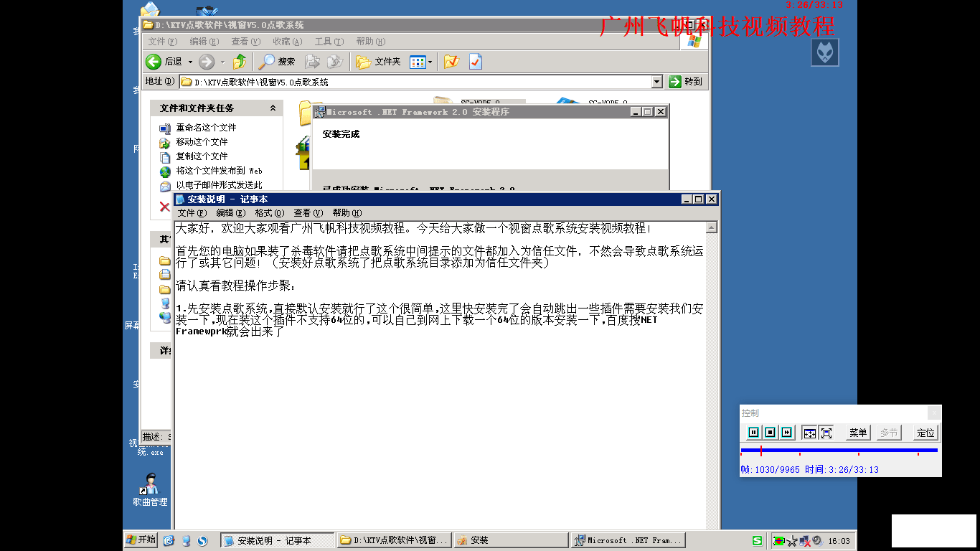The image size is (980, 551).
Task: Click the Copy To toolbar icon in Explorer
Action: tap(334, 62)
